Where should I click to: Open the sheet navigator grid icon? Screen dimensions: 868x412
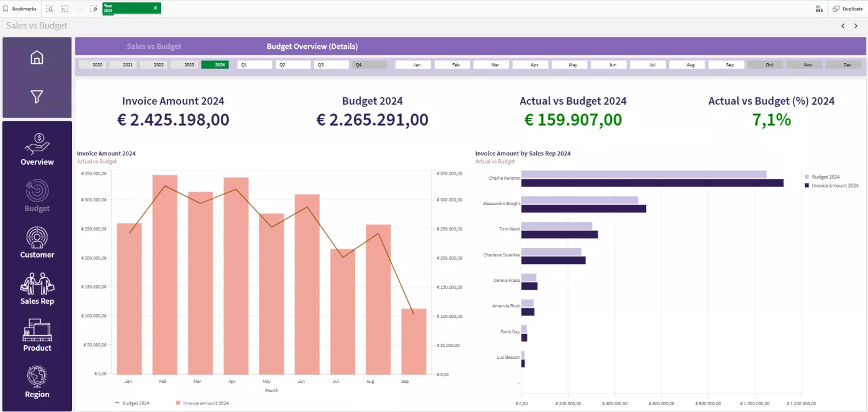(818, 9)
